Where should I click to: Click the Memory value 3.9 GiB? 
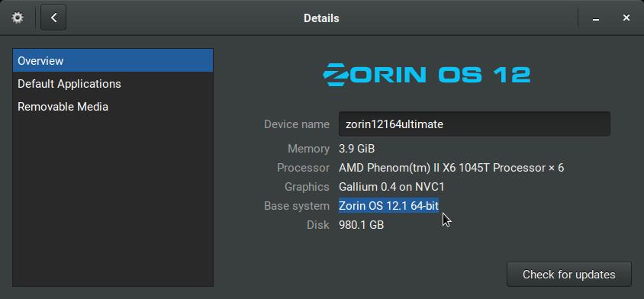point(356,149)
